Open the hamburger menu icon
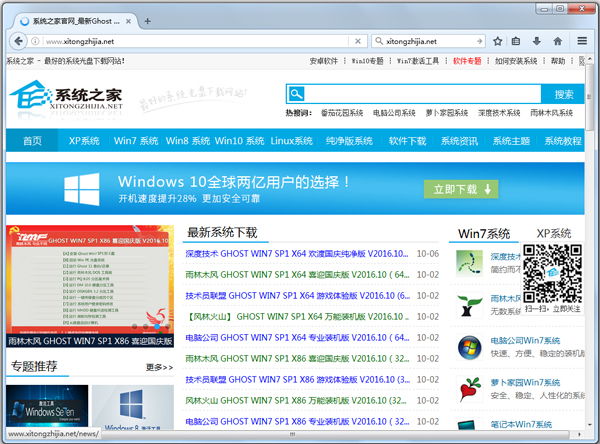The image size is (600, 444). [x=582, y=42]
